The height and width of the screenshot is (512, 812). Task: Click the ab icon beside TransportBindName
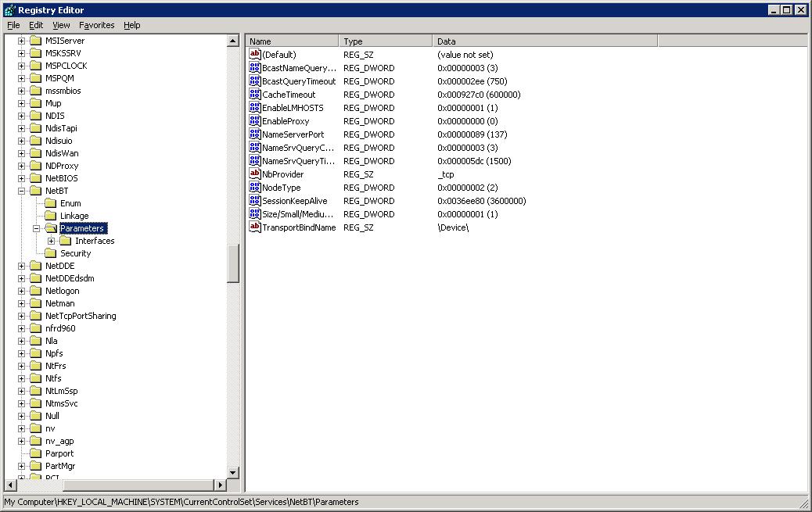coord(255,227)
